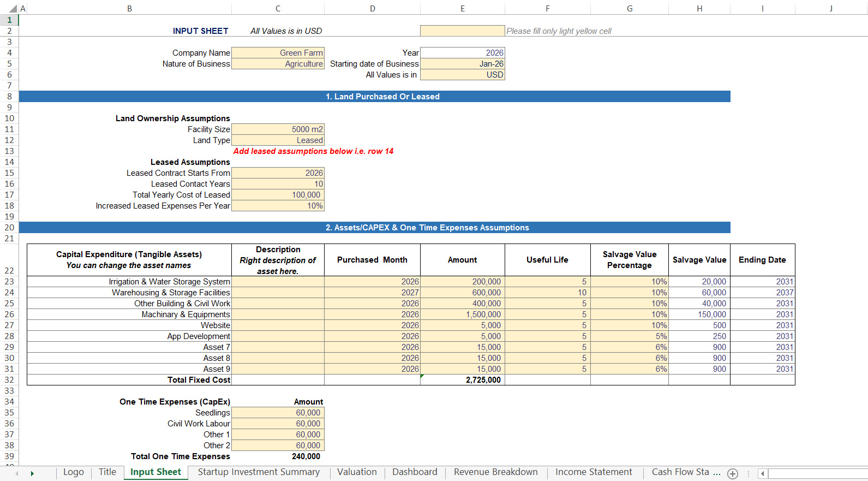Click the Total Fixed Cost amount 2,725,000
Viewport: 868px width, 481px height.
(462, 380)
